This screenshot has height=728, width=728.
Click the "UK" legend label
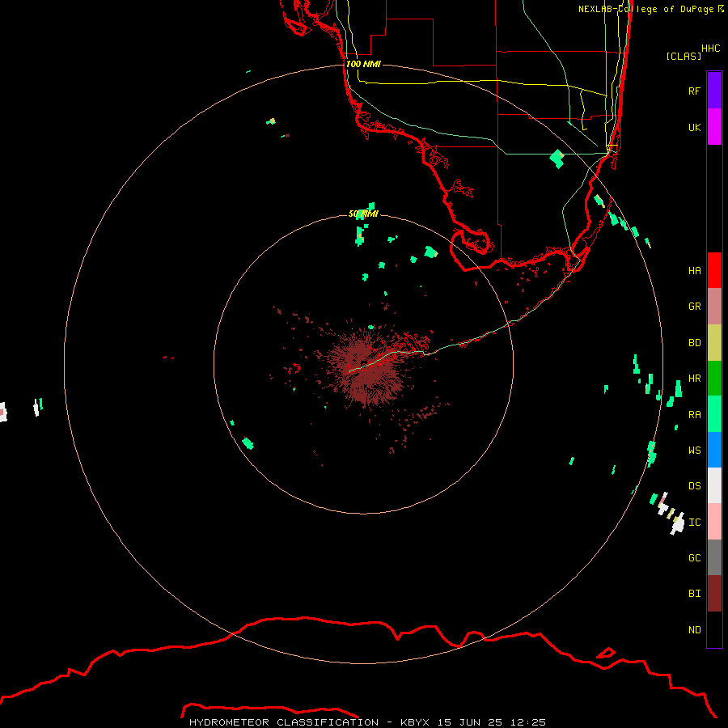pyautogui.click(x=694, y=127)
